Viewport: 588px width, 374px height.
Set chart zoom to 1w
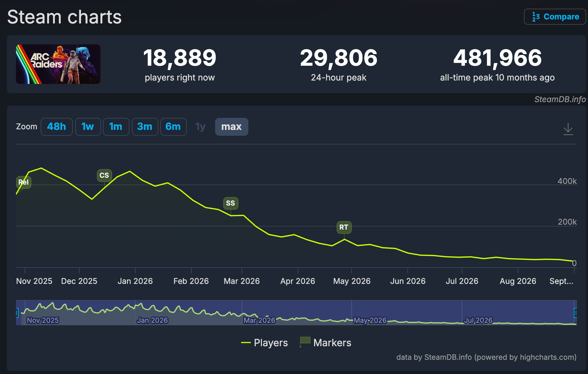coord(88,127)
